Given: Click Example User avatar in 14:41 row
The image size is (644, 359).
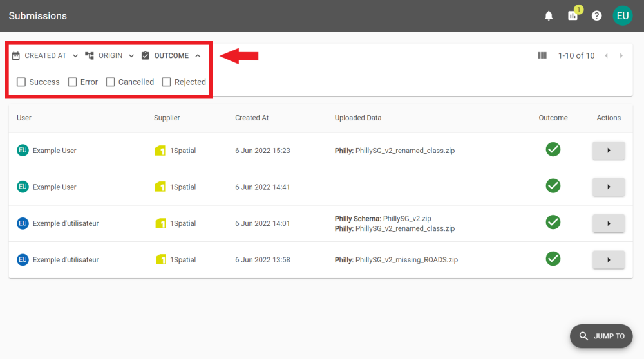Looking at the screenshot, I should 23,187.
